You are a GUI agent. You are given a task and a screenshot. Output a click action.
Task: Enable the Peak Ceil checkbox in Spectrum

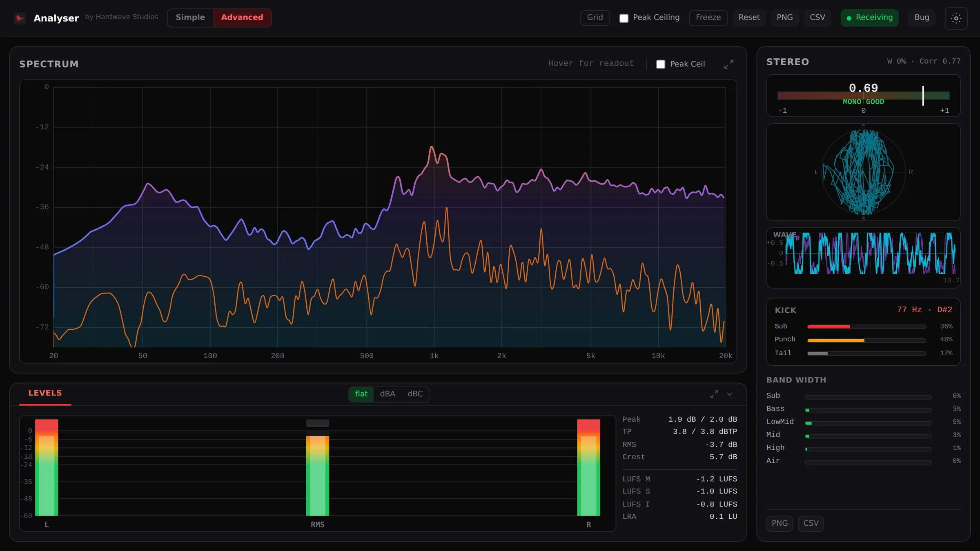click(x=660, y=64)
